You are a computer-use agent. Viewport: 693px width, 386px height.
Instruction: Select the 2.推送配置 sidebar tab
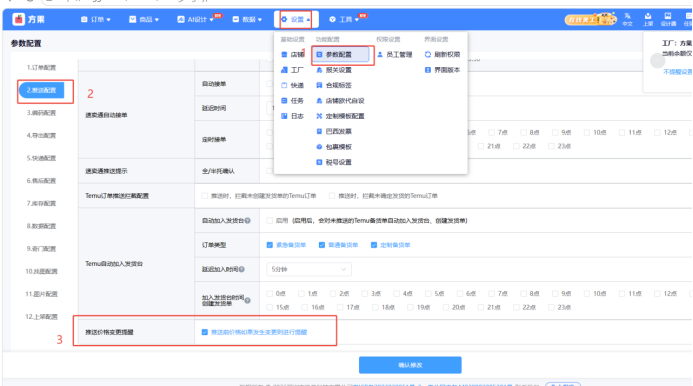tap(41, 90)
